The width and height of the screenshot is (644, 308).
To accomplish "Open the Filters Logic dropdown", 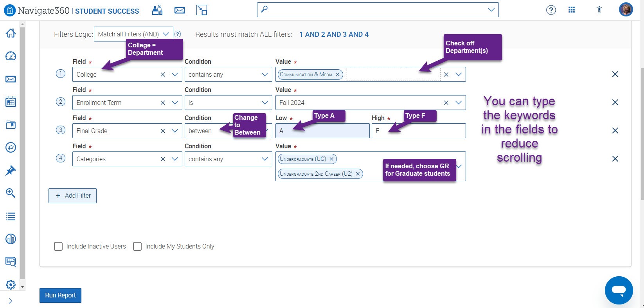I will tap(133, 34).
